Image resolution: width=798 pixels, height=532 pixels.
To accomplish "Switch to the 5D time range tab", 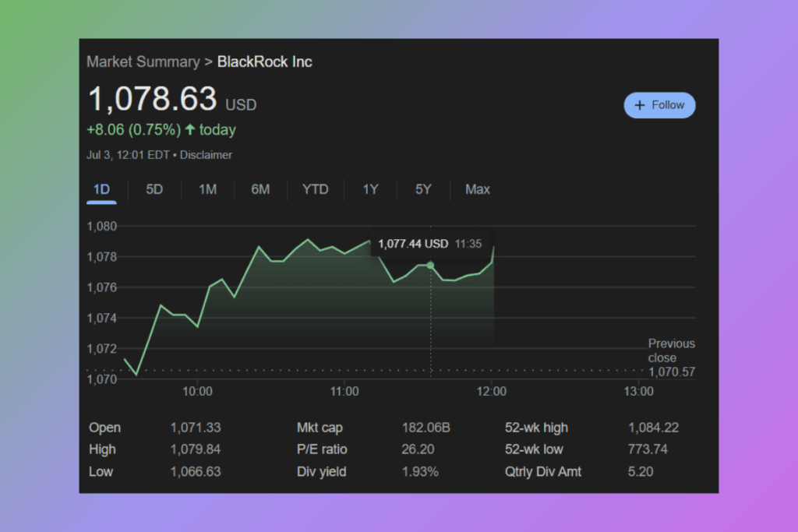I will point(154,189).
